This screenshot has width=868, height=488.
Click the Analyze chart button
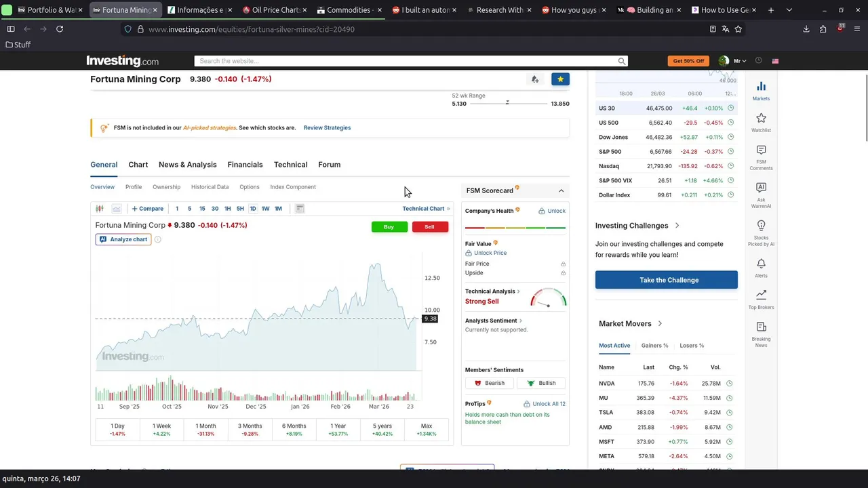(x=123, y=239)
